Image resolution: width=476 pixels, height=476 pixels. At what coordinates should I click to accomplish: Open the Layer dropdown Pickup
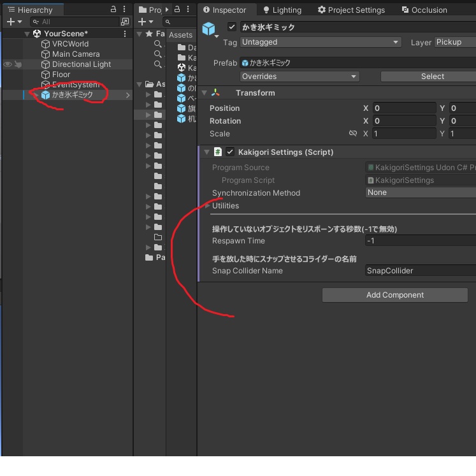click(455, 42)
